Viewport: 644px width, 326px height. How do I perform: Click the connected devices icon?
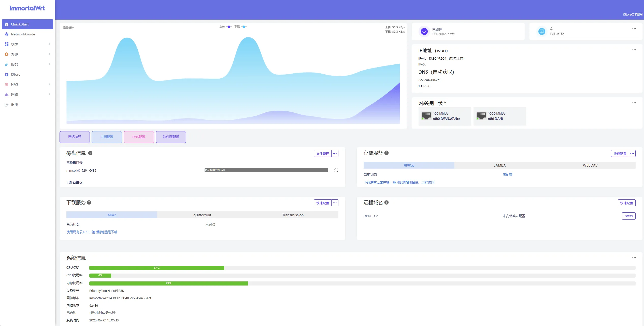coord(541,32)
